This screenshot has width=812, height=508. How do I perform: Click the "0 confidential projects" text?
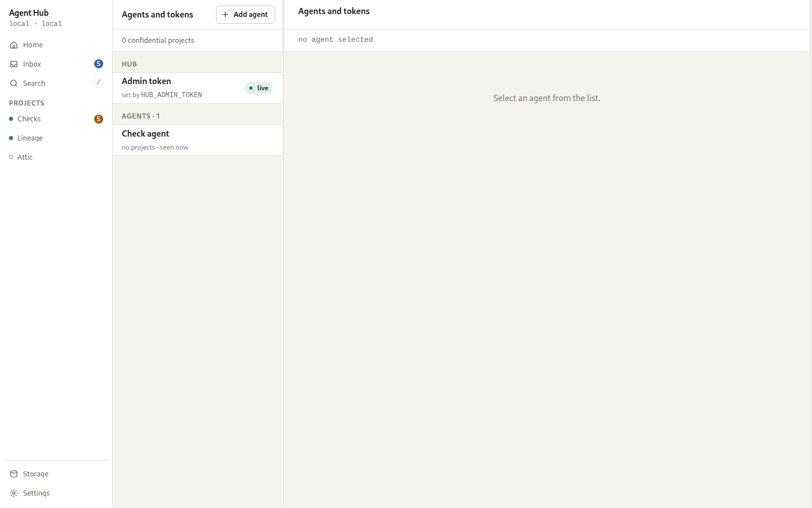pyautogui.click(x=158, y=41)
